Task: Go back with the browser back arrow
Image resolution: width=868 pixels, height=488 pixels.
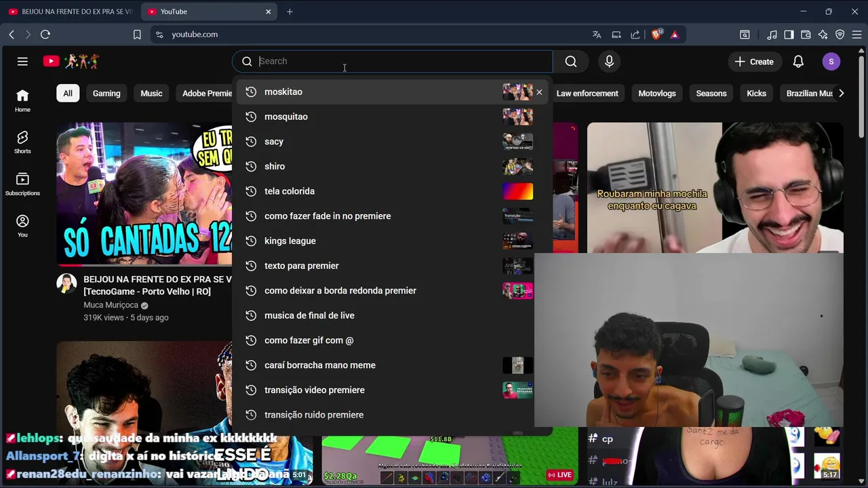Action: 12,35
